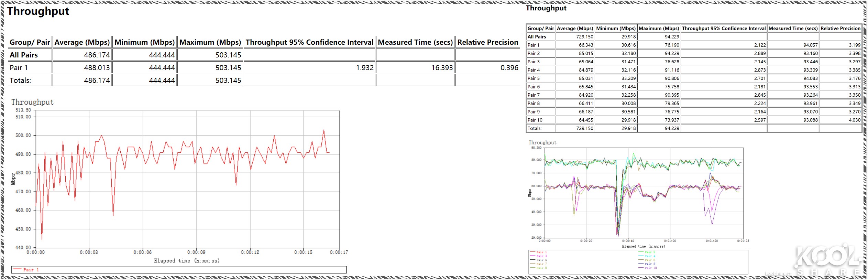Click the Pair 8 legend entry

point(650,264)
